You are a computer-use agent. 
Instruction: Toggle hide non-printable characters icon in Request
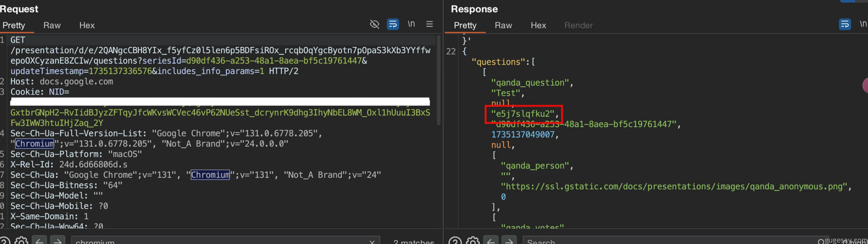[x=374, y=24]
